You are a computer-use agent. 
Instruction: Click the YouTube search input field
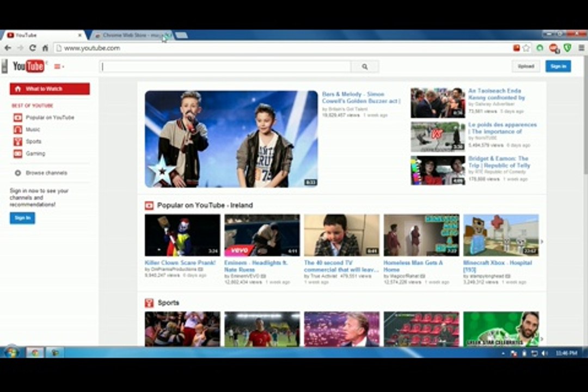tap(226, 67)
